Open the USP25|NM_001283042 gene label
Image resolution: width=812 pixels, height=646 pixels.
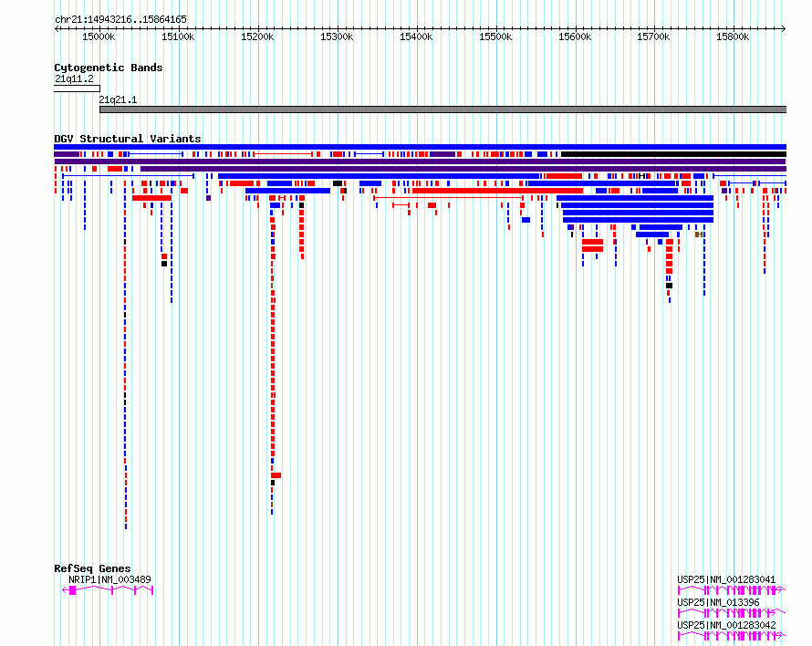click(x=726, y=625)
